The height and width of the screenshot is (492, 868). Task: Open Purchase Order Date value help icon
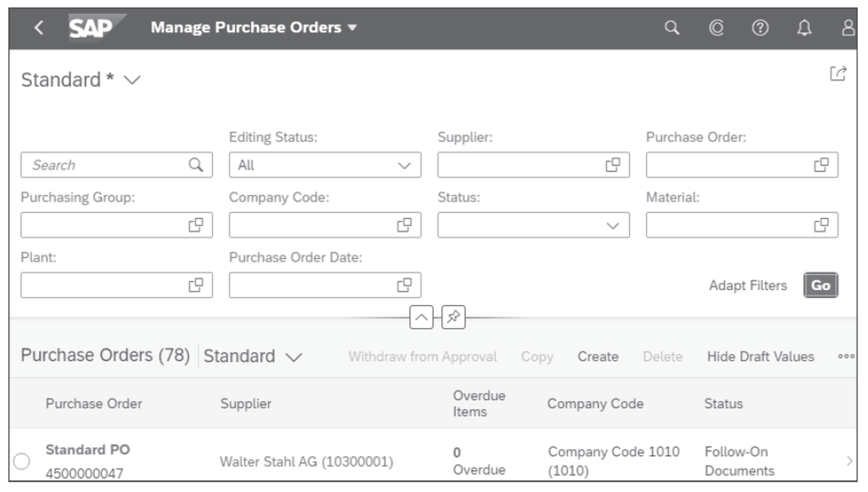click(404, 284)
